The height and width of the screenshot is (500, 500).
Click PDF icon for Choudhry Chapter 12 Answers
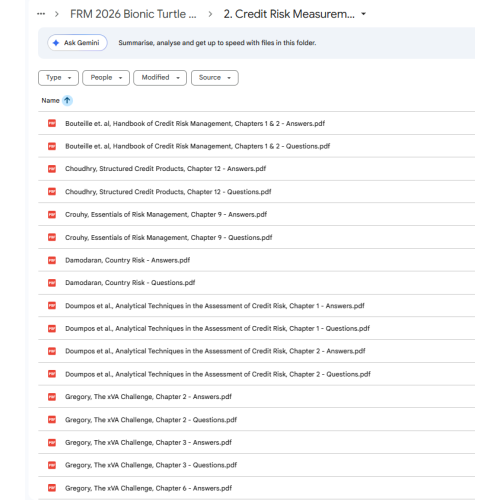[x=52, y=169]
